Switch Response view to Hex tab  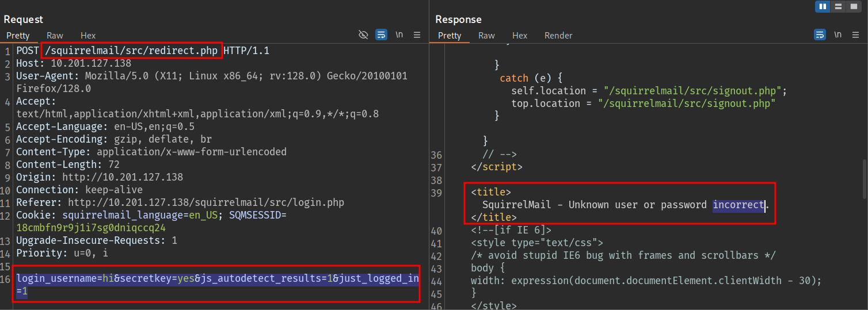(520, 36)
